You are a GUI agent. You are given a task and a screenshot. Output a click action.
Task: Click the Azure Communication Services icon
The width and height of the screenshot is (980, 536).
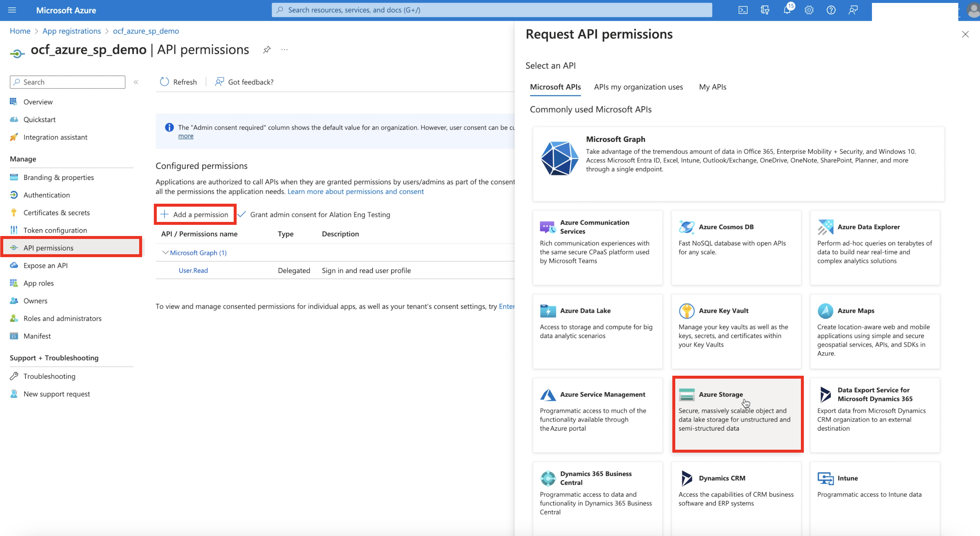[548, 227]
